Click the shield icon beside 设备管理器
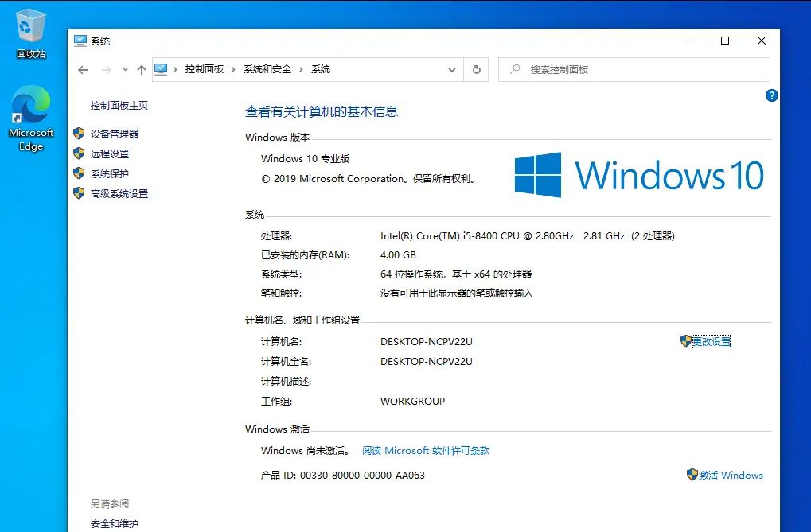 coord(79,134)
